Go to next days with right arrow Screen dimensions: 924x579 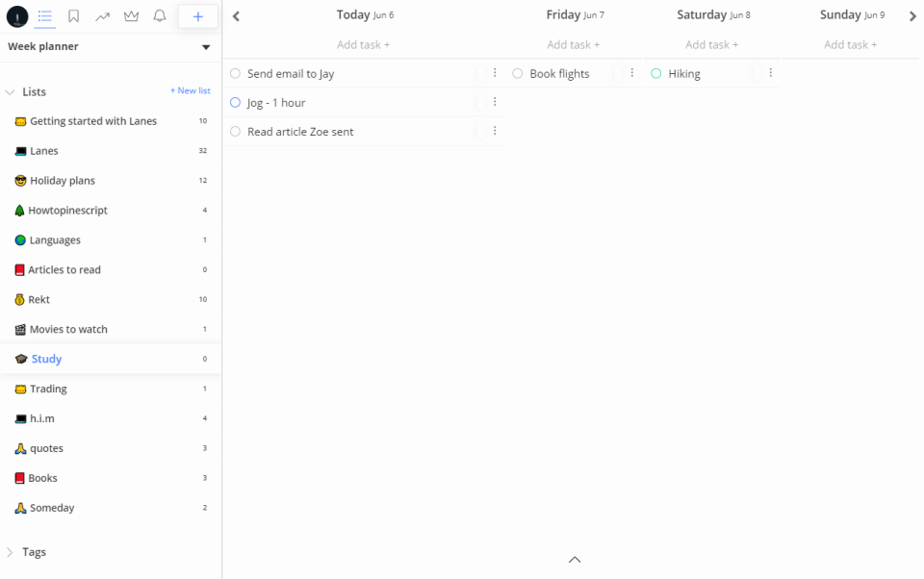click(912, 16)
